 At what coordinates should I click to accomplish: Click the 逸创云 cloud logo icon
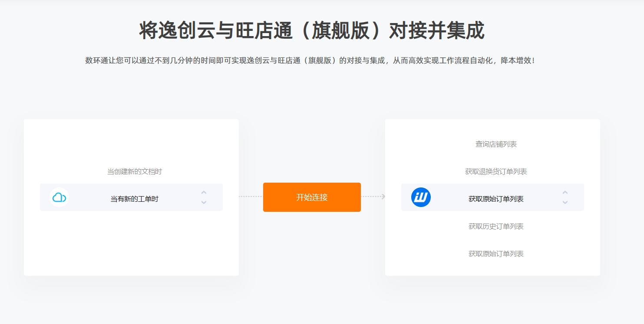(59, 197)
